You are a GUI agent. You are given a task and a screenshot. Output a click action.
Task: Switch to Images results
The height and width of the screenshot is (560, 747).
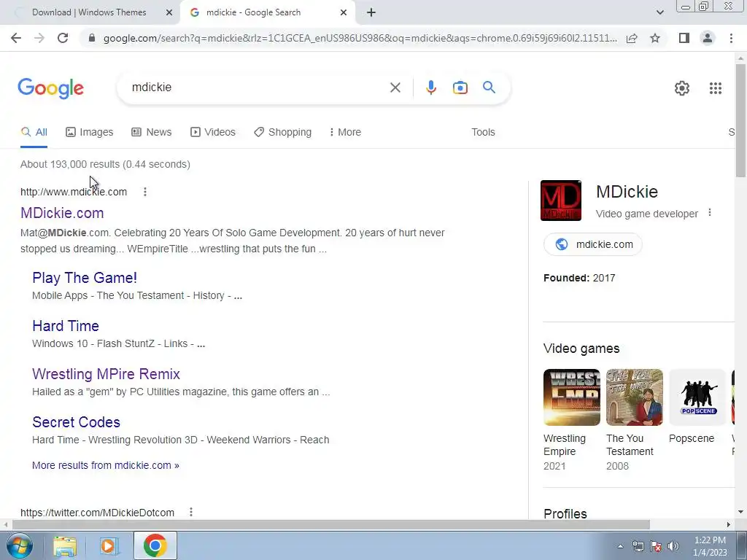tap(90, 133)
